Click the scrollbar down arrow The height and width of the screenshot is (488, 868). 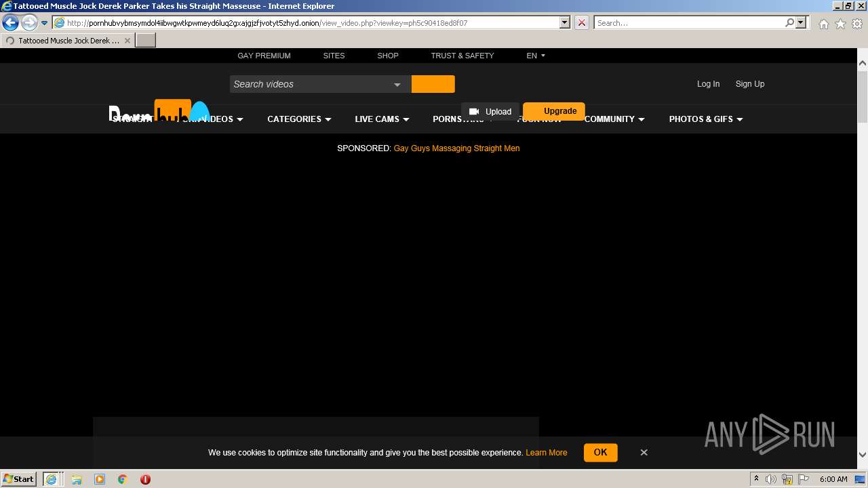pos(863,455)
